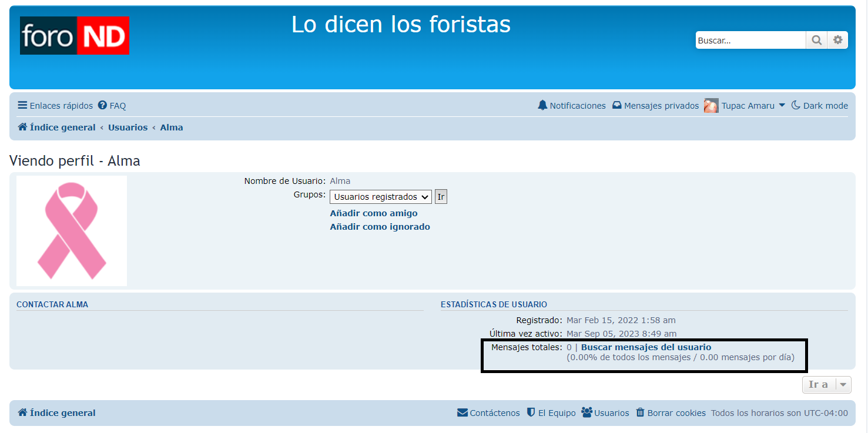This screenshot has height=433, width=868.
Task: Click Borrar cookies in the footer
Action: point(671,413)
